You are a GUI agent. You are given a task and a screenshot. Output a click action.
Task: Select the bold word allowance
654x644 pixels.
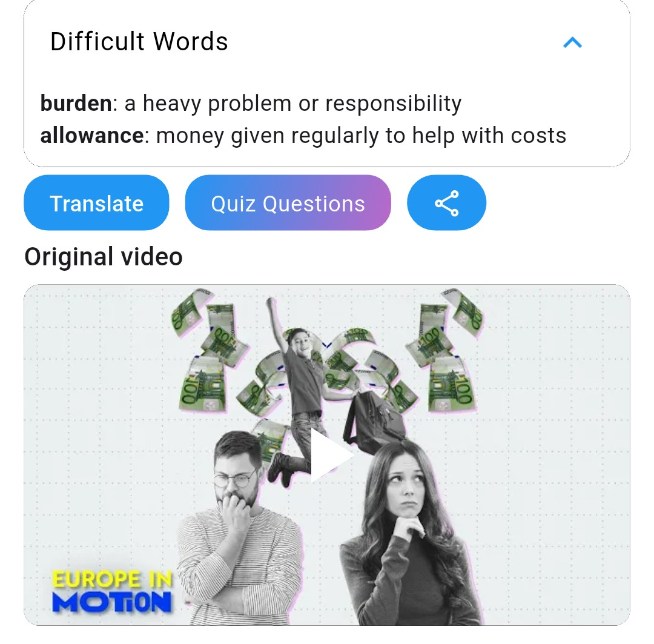pos(92,136)
